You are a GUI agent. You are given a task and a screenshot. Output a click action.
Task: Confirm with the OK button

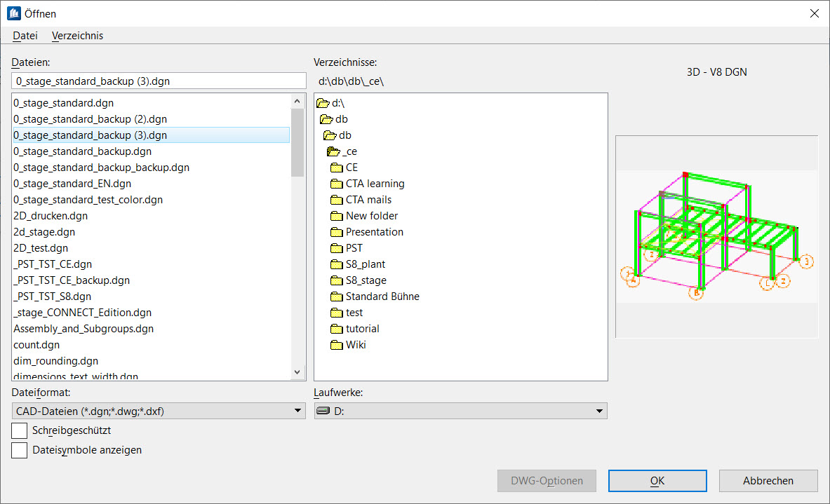tap(657, 481)
